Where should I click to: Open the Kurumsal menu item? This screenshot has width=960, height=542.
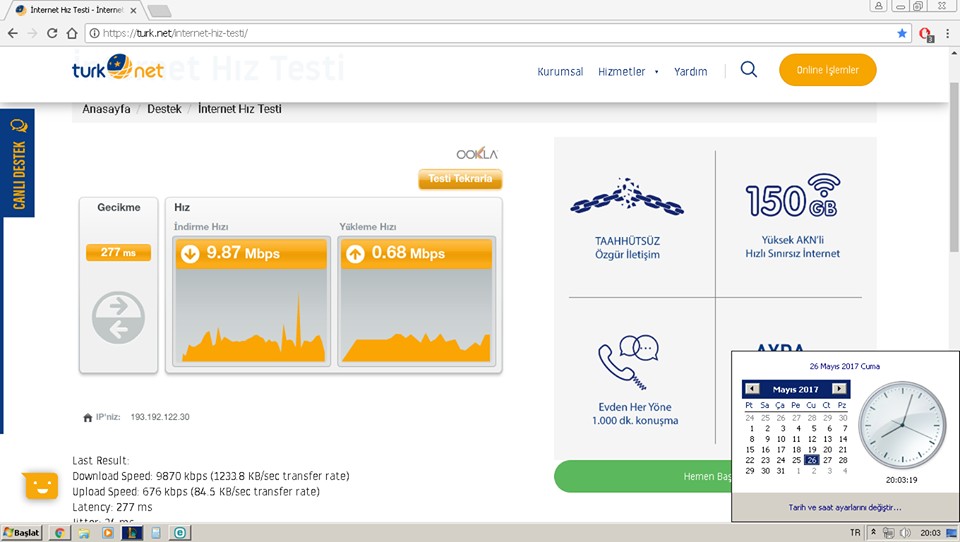(x=560, y=72)
